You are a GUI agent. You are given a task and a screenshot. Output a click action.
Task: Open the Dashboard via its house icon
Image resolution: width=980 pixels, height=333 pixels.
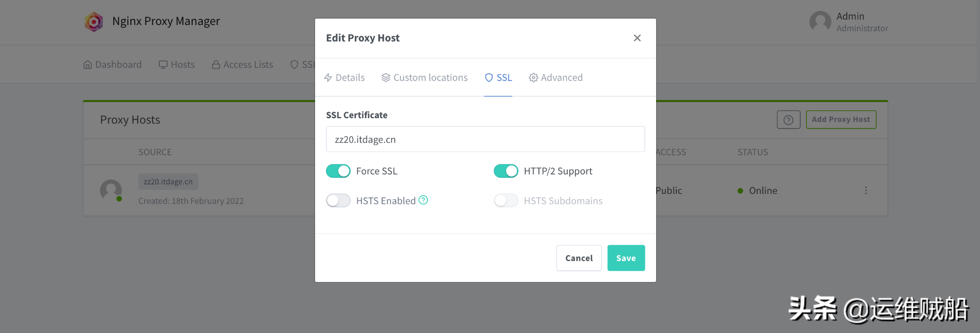point(88,64)
